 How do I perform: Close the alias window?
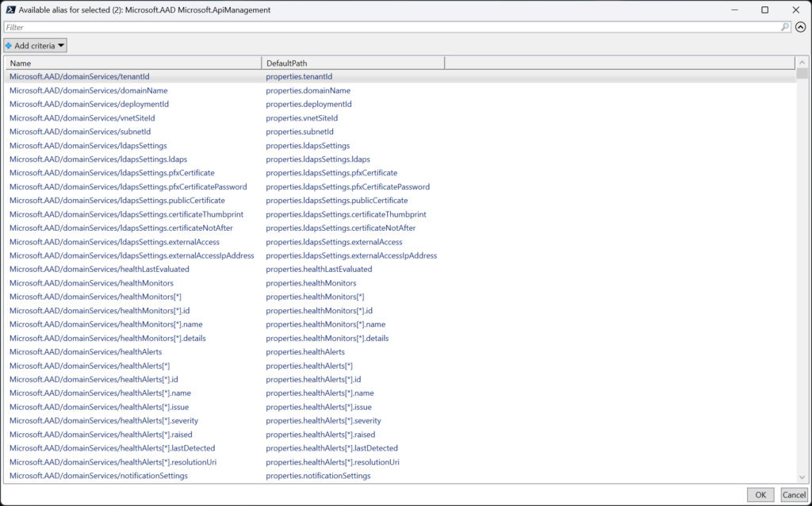(796, 10)
